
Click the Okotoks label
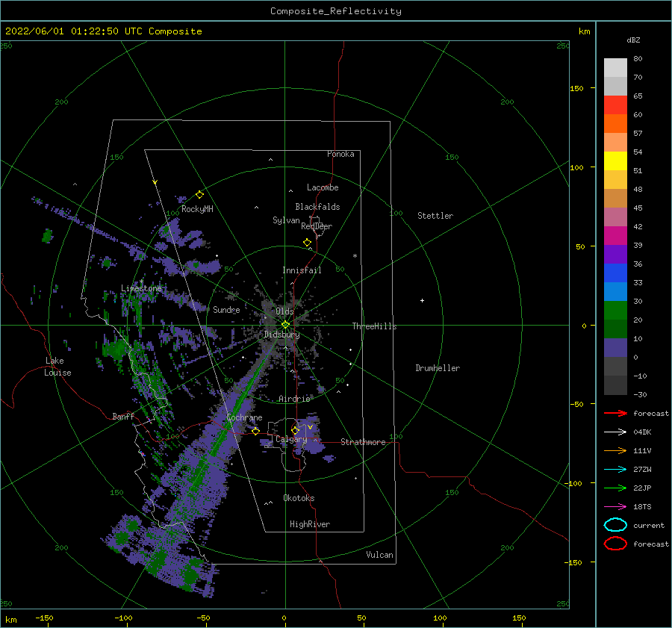click(x=299, y=498)
